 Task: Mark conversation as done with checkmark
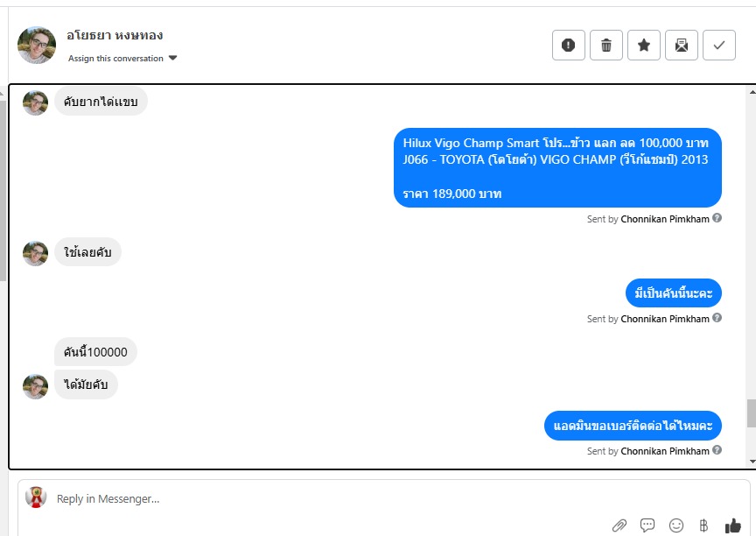719,46
